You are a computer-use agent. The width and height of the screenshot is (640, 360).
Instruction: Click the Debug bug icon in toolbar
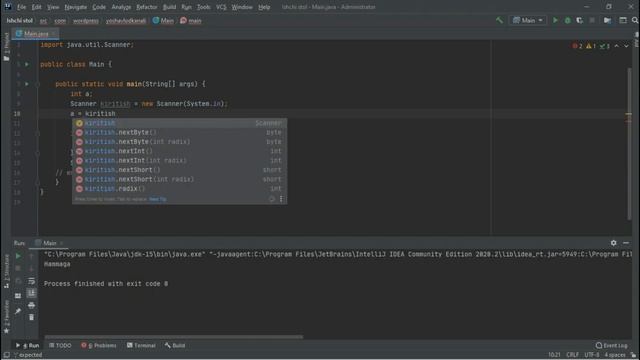pyautogui.click(x=567, y=20)
